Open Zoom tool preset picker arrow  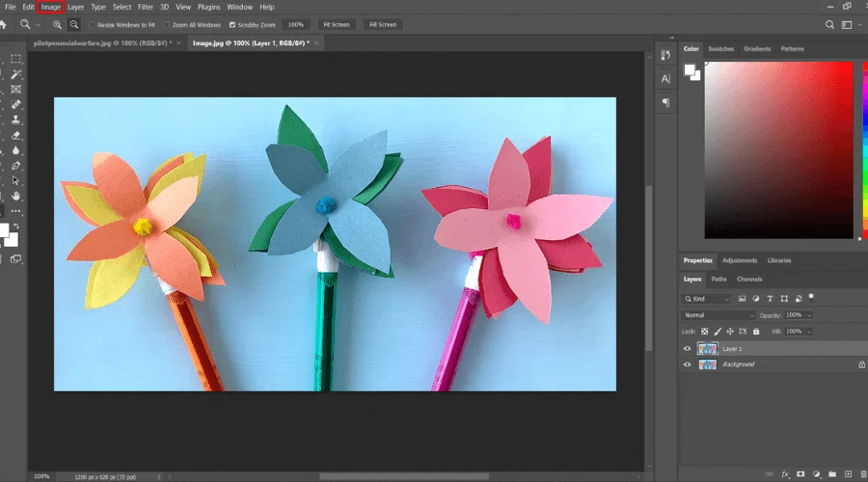click(x=38, y=25)
